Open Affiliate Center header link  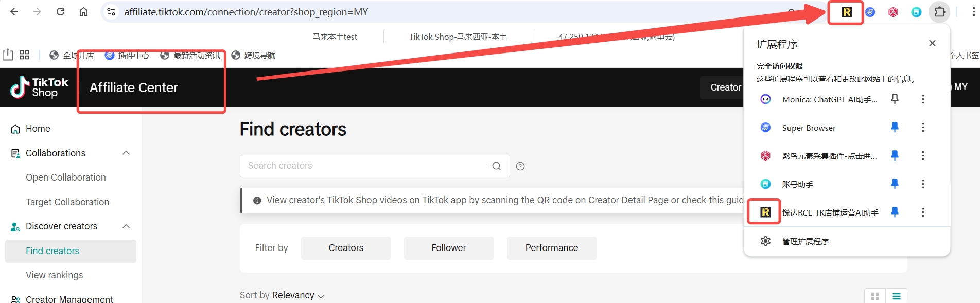pyautogui.click(x=134, y=87)
